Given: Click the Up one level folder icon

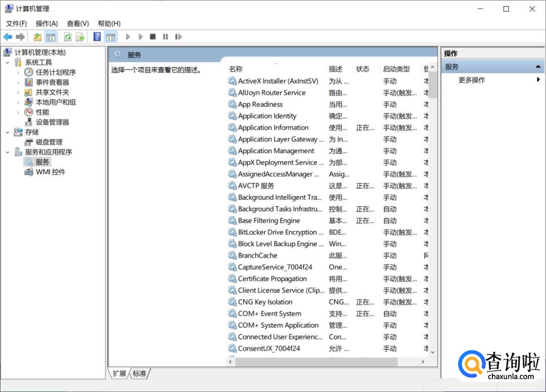Looking at the screenshot, I should 37,36.
